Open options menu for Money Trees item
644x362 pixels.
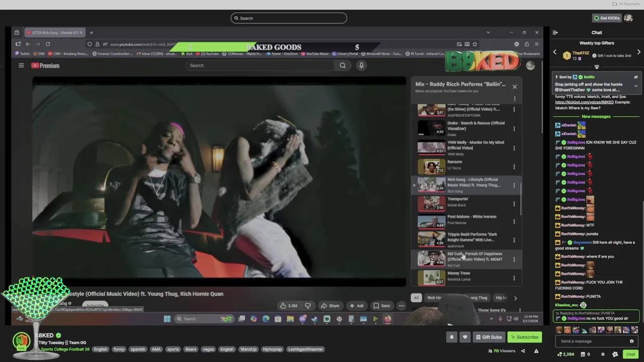[x=514, y=278]
